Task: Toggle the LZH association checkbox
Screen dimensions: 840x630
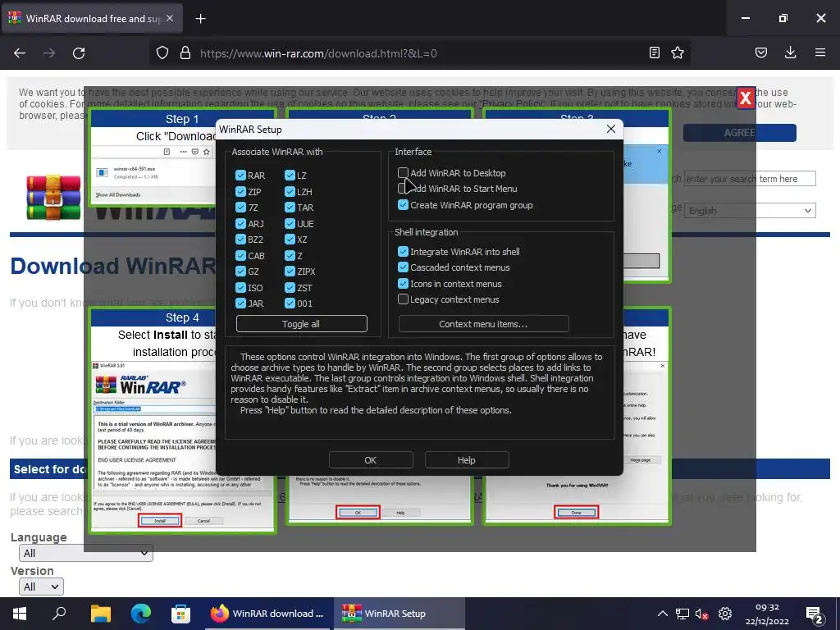Action: (290, 191)
